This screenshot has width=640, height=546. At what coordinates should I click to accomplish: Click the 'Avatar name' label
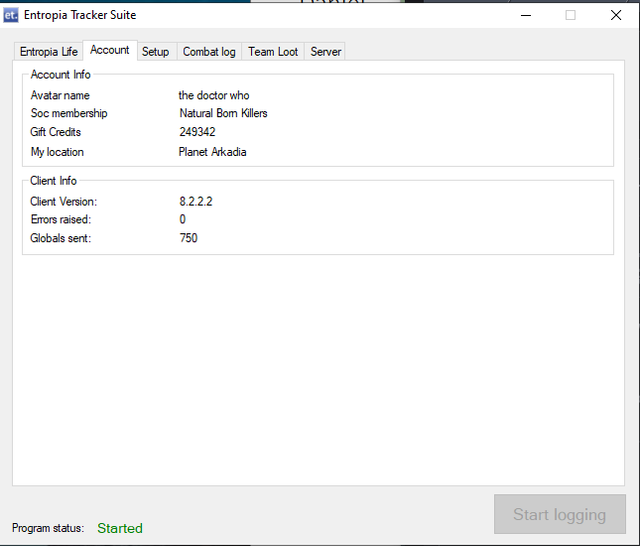pos(60,95)
